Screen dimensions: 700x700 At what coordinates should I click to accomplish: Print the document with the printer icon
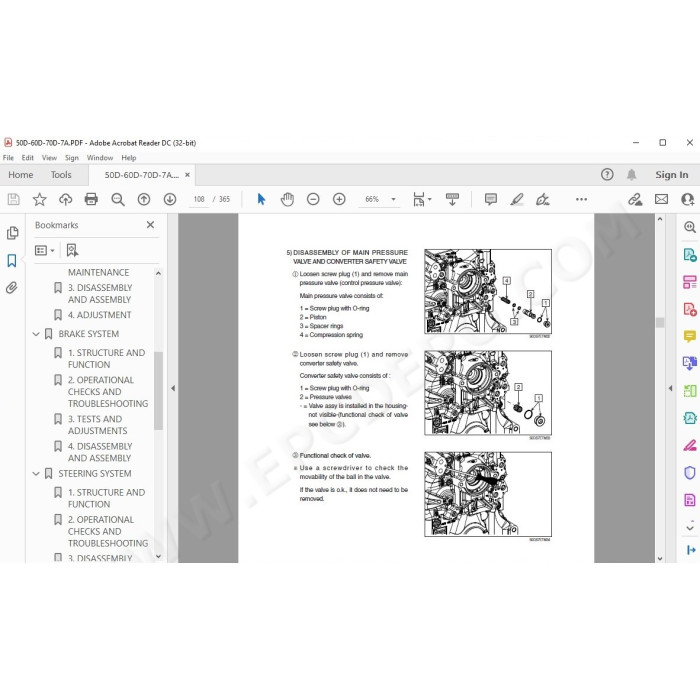[91, 199]
